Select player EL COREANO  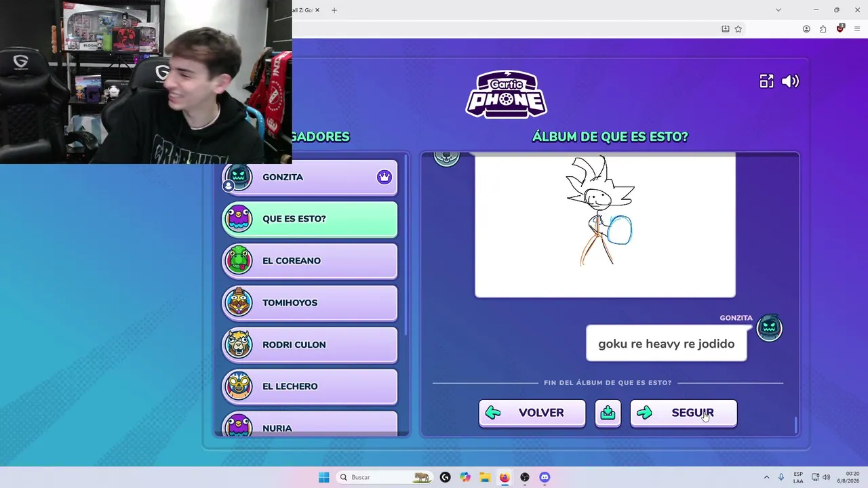[310, 261]
